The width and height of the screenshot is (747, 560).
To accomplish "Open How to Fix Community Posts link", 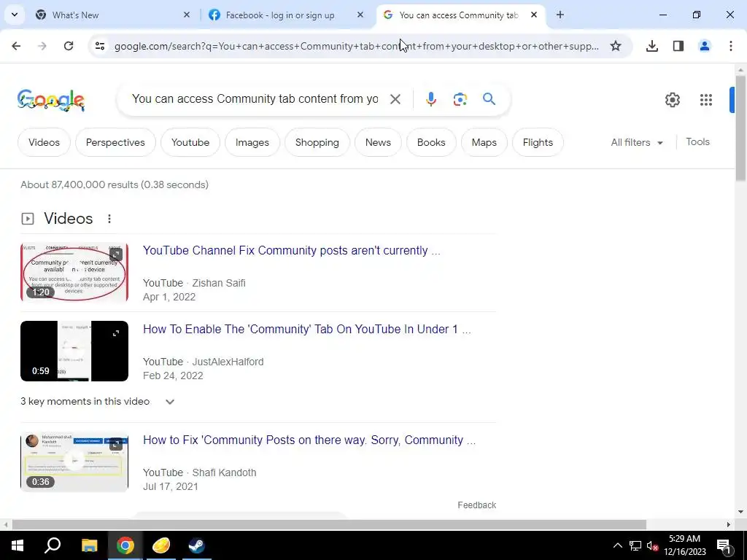I will pyautogui.click(x=309, y=440).
